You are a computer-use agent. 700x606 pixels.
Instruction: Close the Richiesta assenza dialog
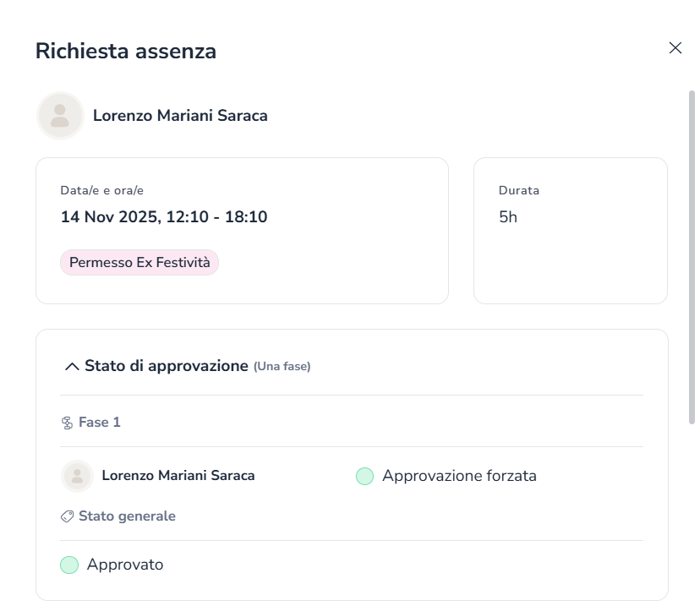675,48
